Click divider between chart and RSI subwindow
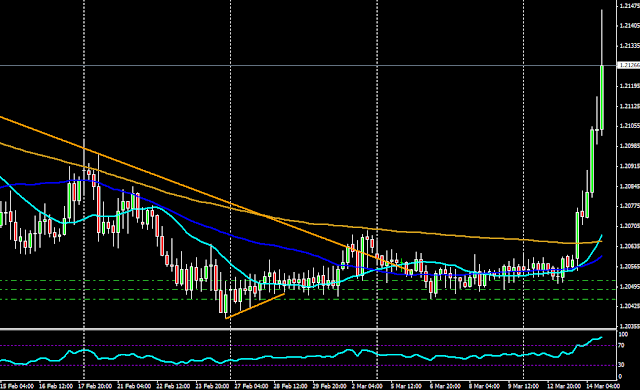Image resolution: width=640 pixels, height=390 pixels. pos(308,329)
